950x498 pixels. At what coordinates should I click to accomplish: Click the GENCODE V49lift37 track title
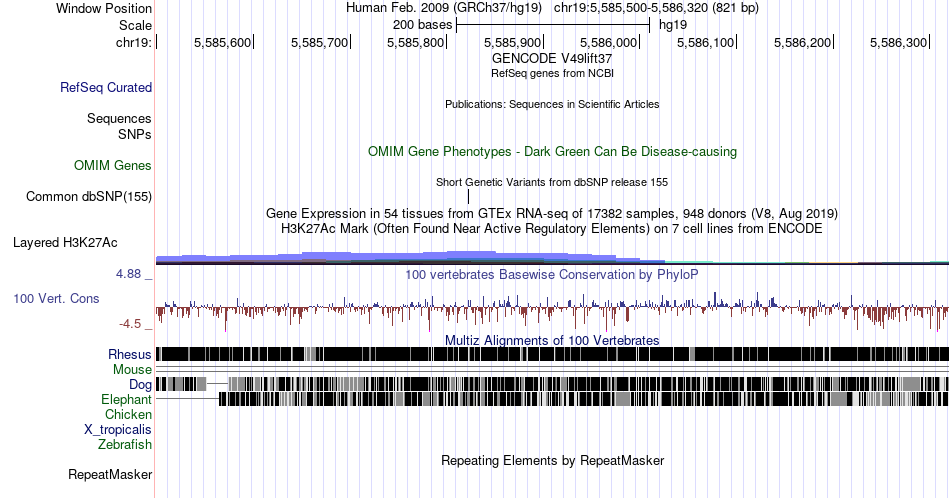click(x=552, y=59)
